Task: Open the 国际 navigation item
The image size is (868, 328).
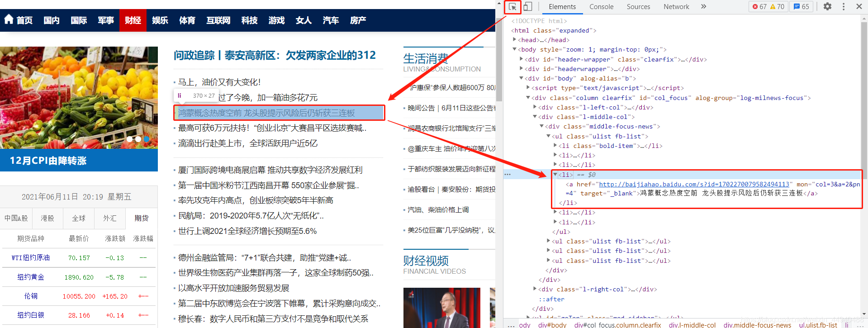Action: coord(79,20)
